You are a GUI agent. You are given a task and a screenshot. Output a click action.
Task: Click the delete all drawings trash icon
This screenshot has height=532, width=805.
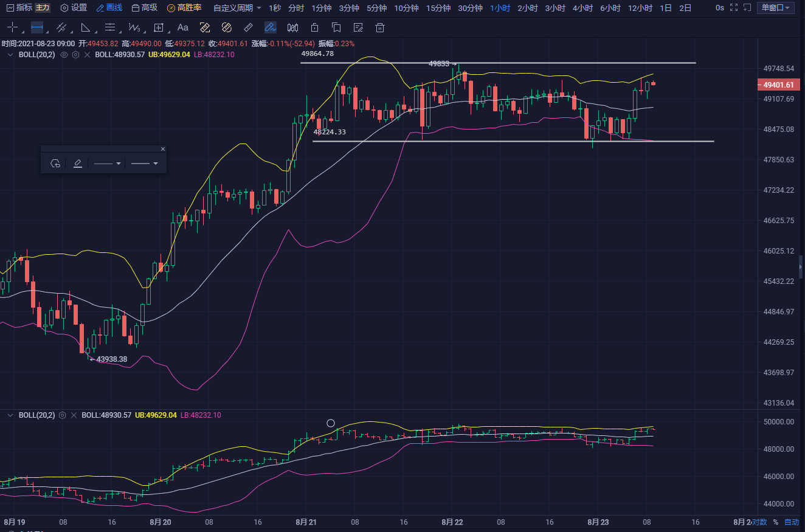(379, 27)
